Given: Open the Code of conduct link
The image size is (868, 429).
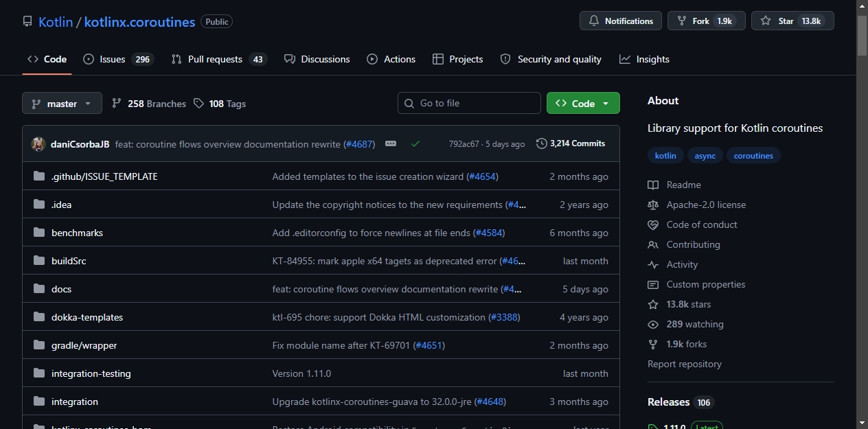Looking at the screenshot, I should [692, 224].
